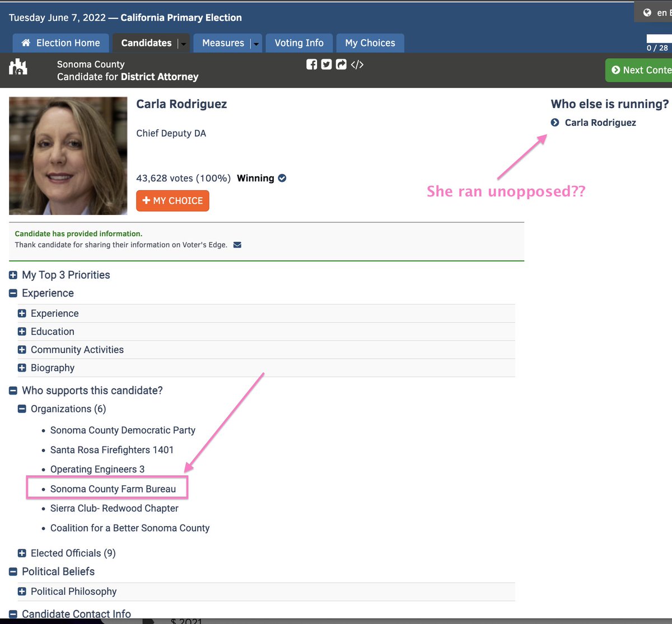This screenshot has width=672, height=624.
Task: Click the Next Contest button
Action: tap(639, 70)
